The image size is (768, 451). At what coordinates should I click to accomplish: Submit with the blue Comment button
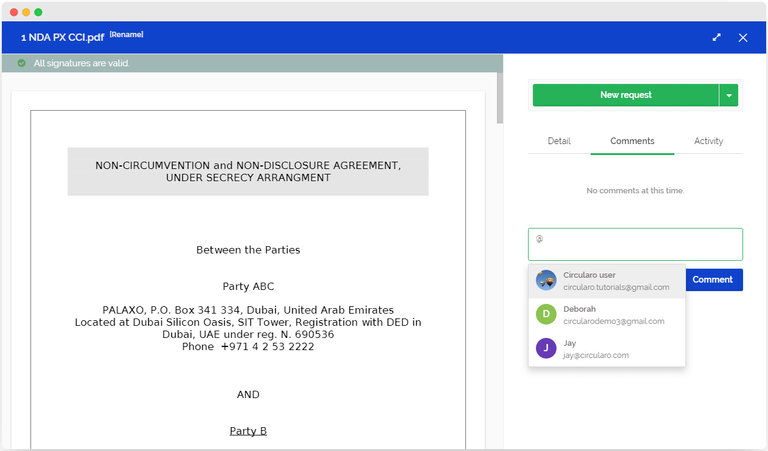tap(713, 280)
